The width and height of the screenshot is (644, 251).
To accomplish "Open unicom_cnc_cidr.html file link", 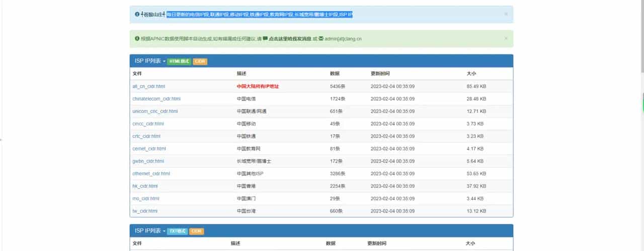I will coord(155,111).
